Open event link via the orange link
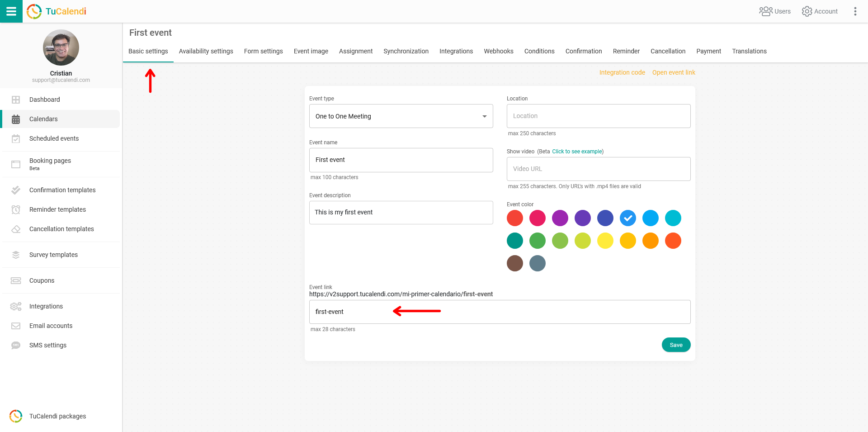This screenshot has width=868, height=432. pos(674,72)
